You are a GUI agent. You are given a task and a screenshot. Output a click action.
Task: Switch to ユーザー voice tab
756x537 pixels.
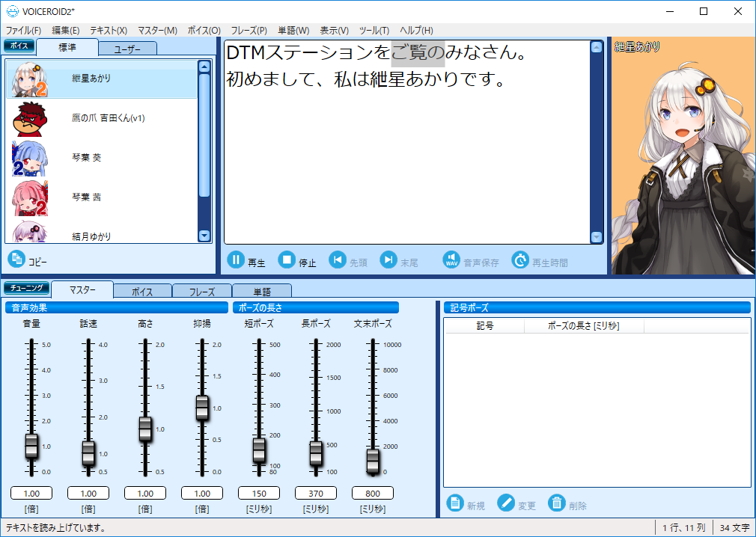click(128, 49)
